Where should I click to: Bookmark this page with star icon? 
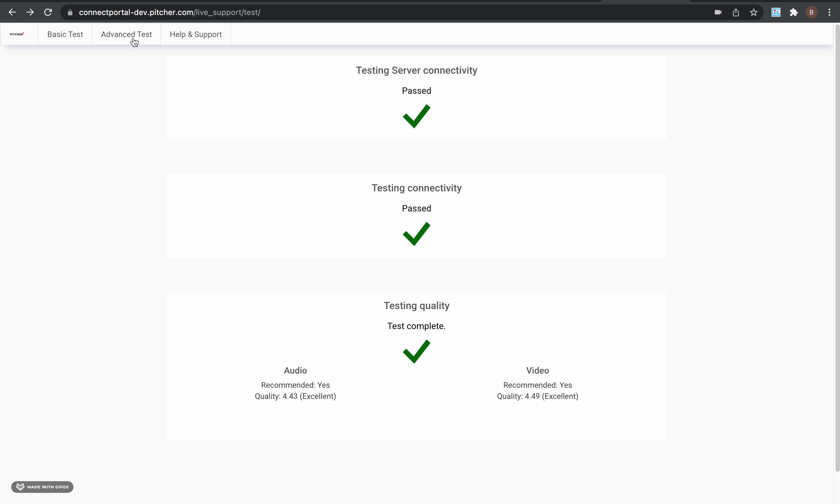click(753, 13)
